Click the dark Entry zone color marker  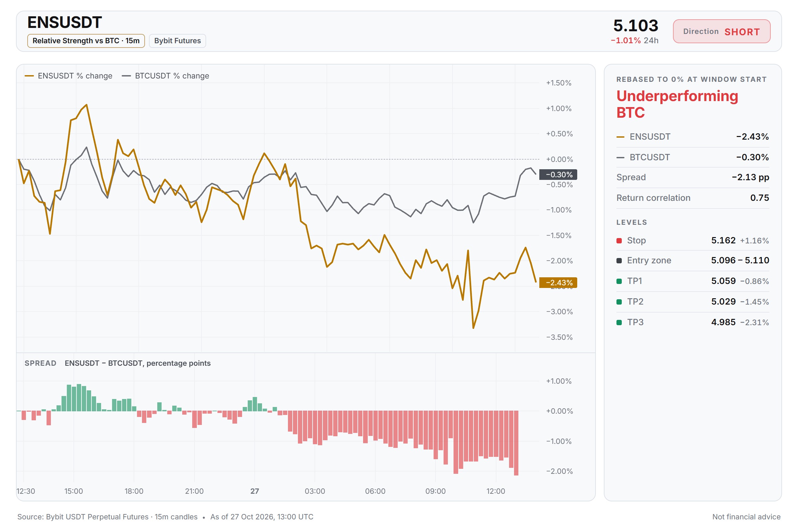pyautogui.click(x=619, y=261)
